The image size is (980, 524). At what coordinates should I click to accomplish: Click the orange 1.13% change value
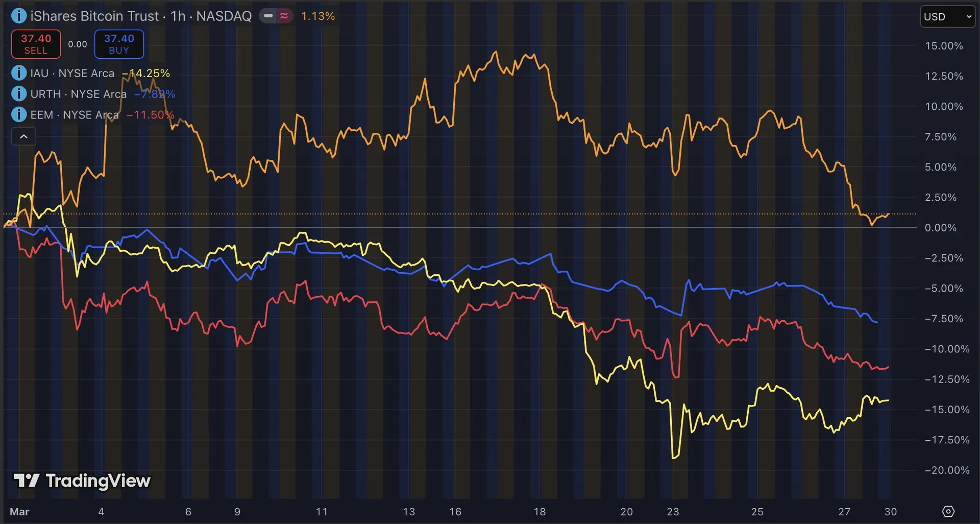[317, 16]
